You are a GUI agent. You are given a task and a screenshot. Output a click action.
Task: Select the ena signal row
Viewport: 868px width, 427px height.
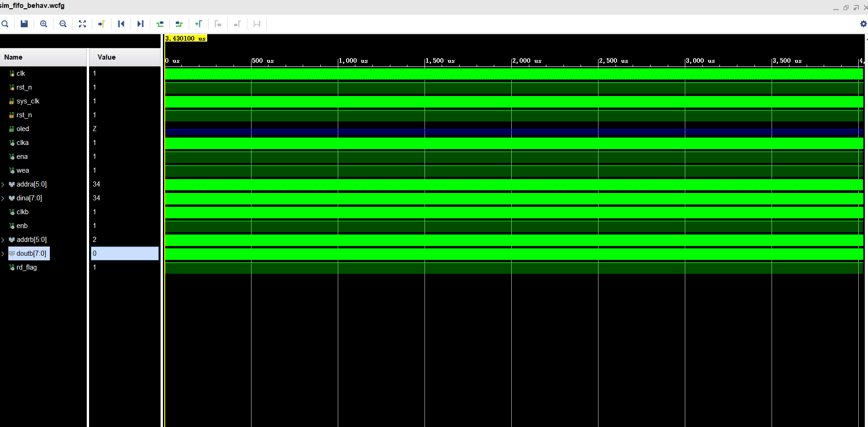coord(22,156)
